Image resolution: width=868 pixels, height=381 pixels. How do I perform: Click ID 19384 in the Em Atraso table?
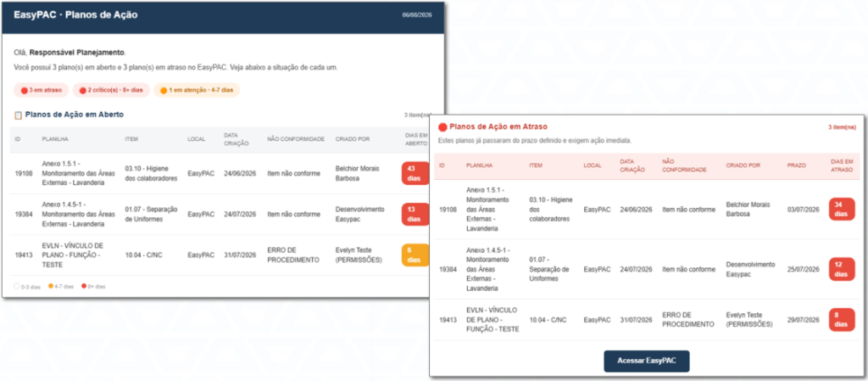click(x=448, y=269)
